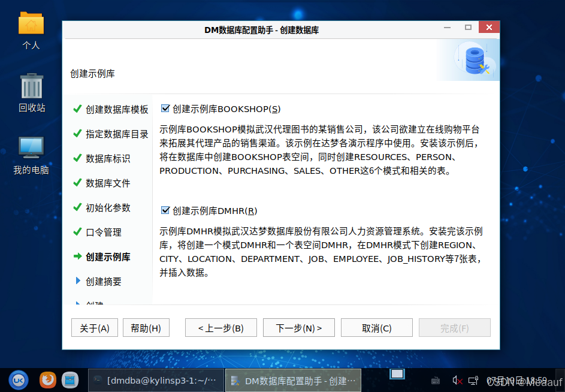Click the disabled 完成(F) button
565x392 pixels.
[x=454, y=327]
